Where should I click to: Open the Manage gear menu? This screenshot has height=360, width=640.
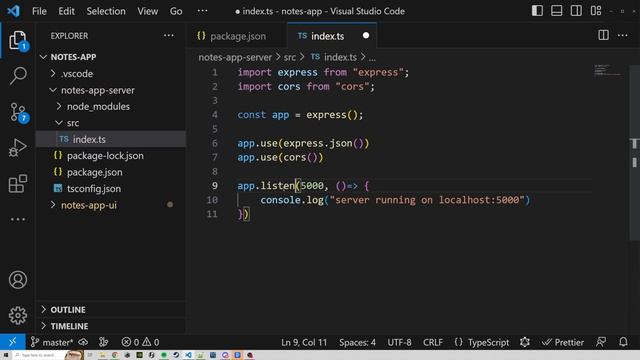point(18,315)
